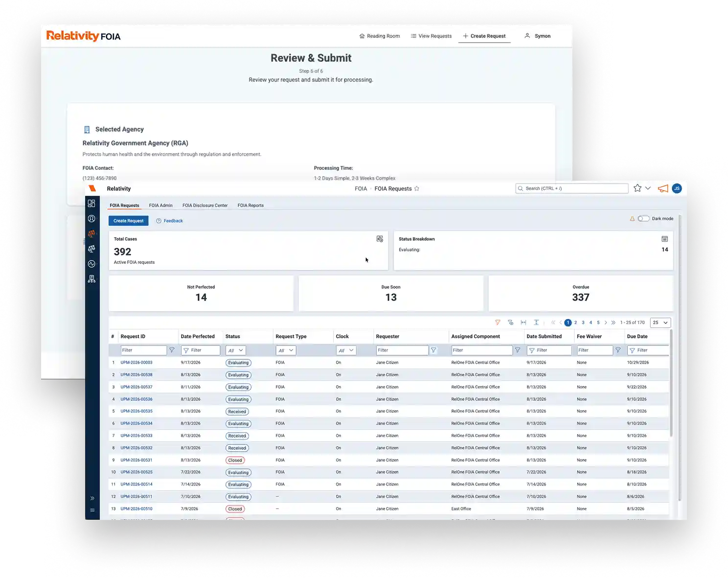Click the Relativity FOIA logo
The width and height of the screenshot is (728, 578).
pyautogui.click(x=83, y=36)
